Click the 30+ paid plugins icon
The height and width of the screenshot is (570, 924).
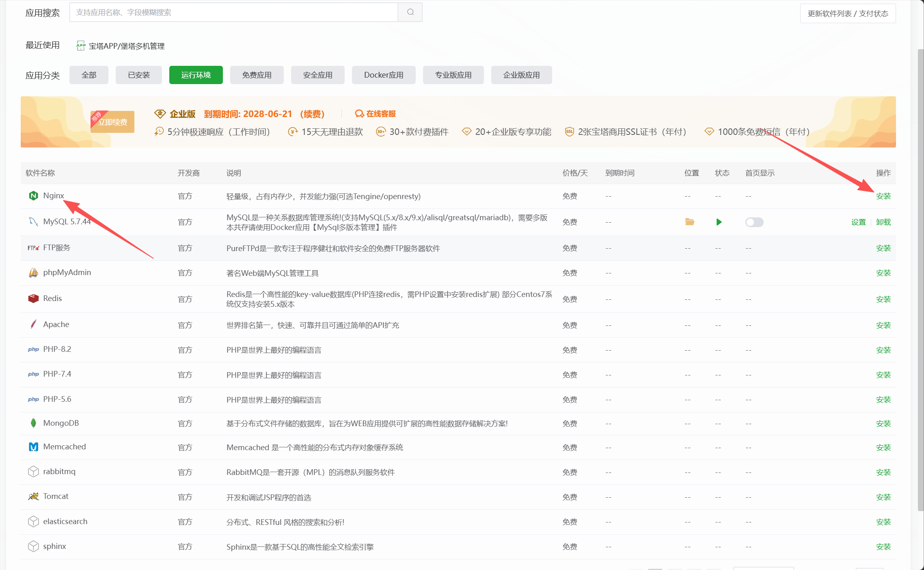point(380,132)
